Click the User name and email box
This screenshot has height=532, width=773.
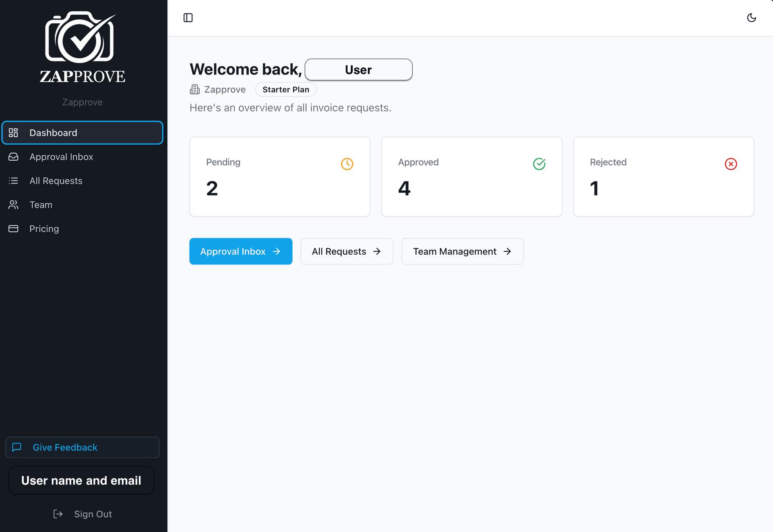[x=81, y=480]
